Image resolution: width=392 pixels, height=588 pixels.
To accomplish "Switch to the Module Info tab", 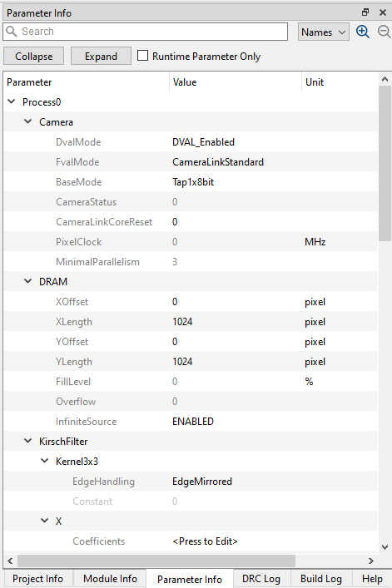I will pos(110,579).
